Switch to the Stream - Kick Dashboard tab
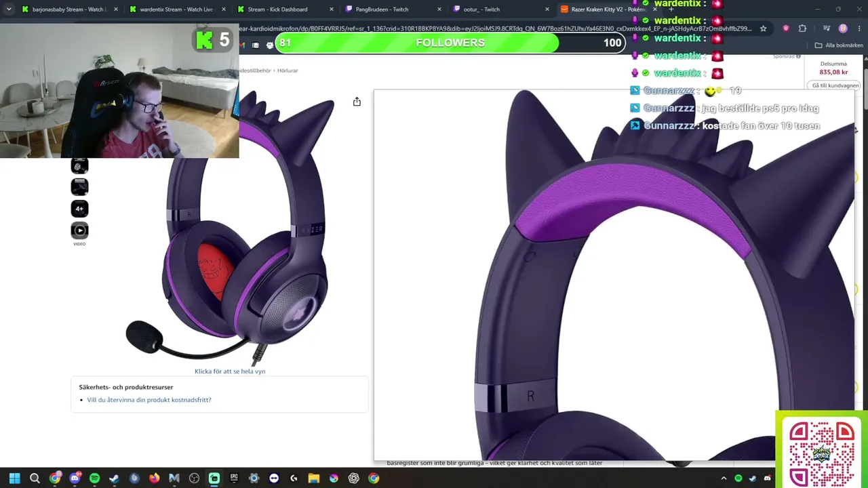The width and height of the screenshot is (868, 488). (283, 9)
